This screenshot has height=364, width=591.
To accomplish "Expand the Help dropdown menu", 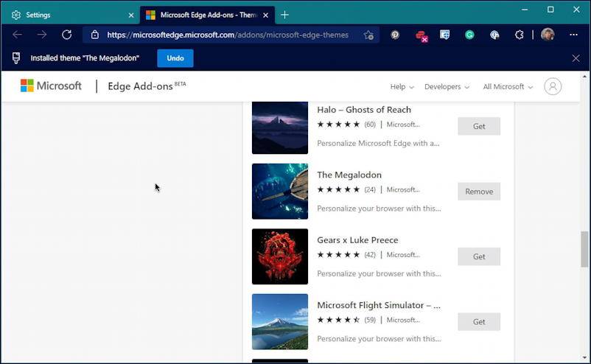I will pyautogui.click(x=402, y=87).
